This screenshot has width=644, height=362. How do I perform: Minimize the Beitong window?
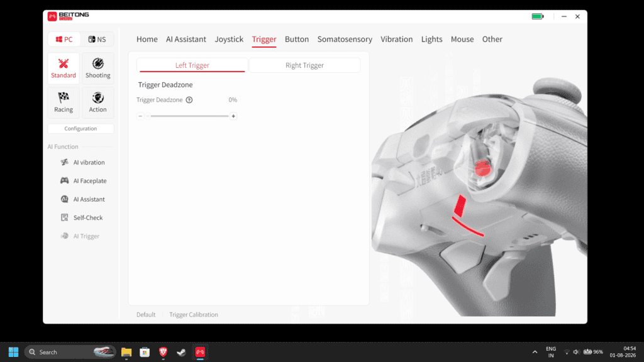tap(564, 16)
